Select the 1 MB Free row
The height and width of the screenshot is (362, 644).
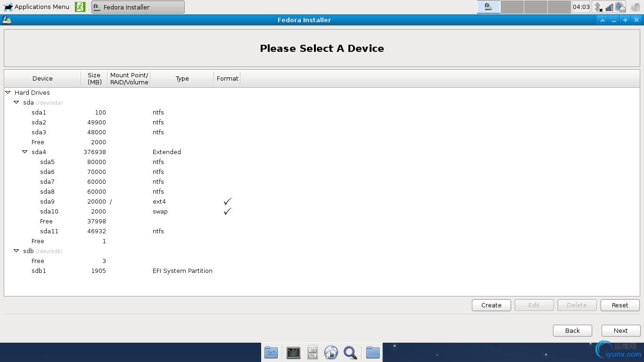pyautogui.click(x=322, y=241)
